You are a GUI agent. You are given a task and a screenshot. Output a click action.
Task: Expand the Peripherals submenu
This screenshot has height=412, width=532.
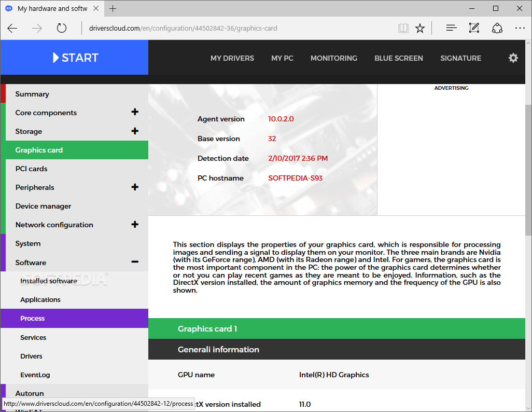[135, 187]
